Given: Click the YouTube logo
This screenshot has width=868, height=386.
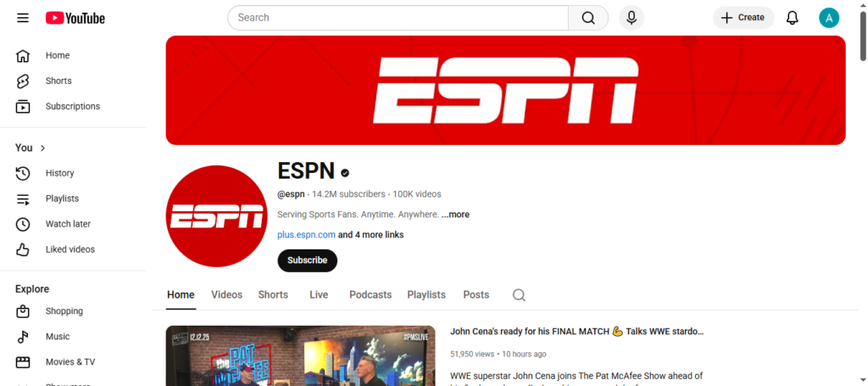Looking at the screenshot, I should click(75, 19).
